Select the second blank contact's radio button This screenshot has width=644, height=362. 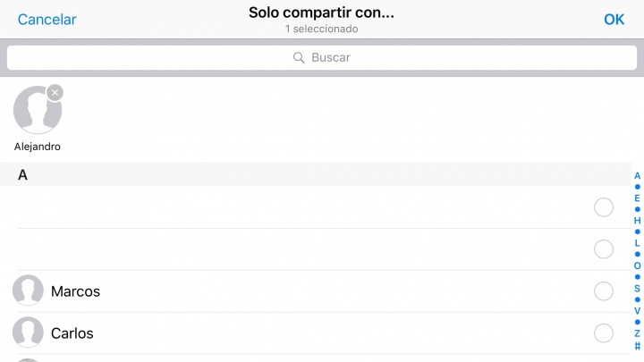[x=604, y=249]
